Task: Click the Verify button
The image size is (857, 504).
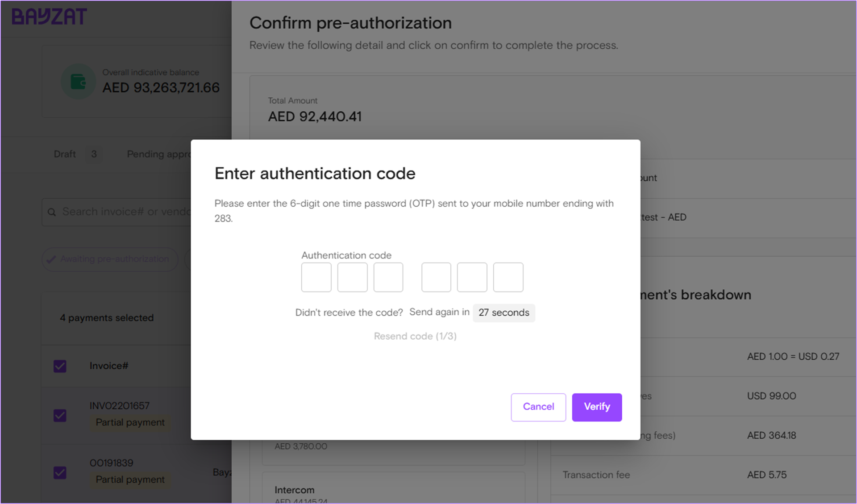Action: click(x=597, y=407)
